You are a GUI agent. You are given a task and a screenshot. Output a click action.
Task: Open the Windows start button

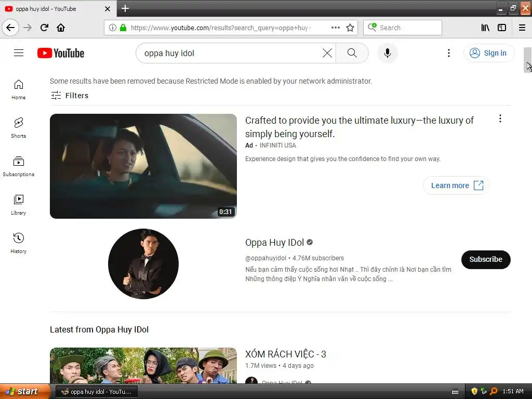pyautogui.click(x=25, y=392)
